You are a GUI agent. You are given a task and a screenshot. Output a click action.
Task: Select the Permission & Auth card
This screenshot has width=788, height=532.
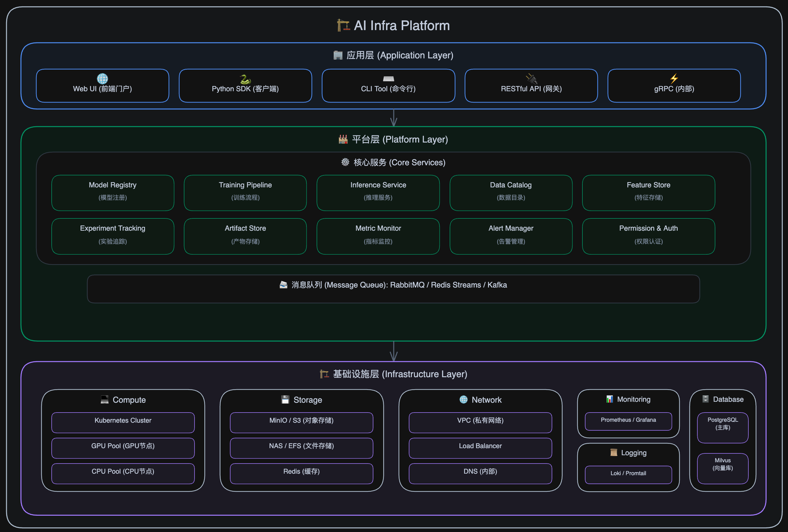[x=649, y=237]
